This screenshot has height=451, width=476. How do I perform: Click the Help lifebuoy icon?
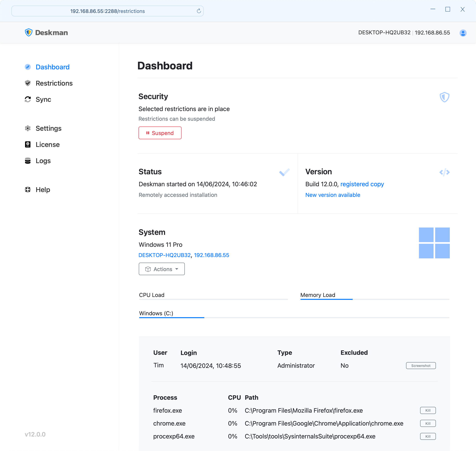28,189
